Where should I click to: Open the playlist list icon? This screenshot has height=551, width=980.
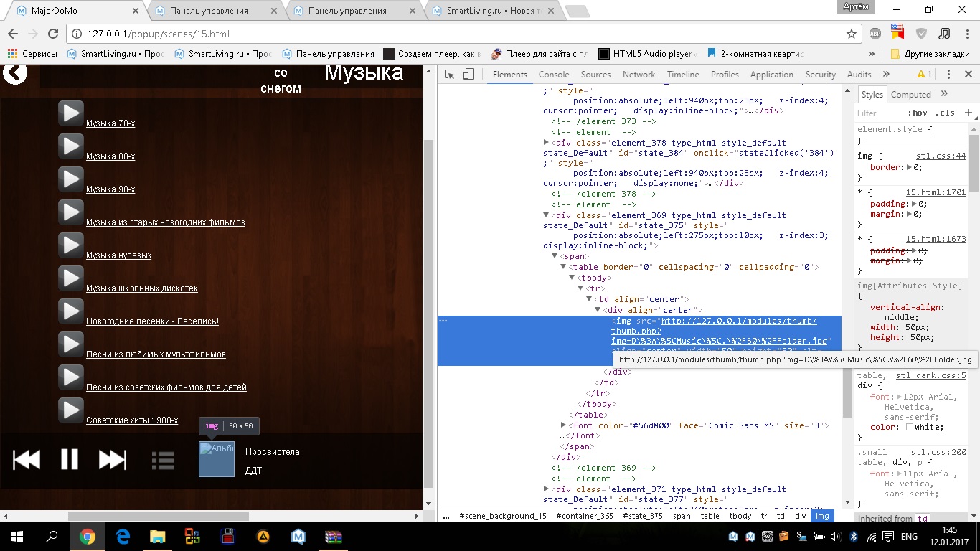click(x=163, y=460)
